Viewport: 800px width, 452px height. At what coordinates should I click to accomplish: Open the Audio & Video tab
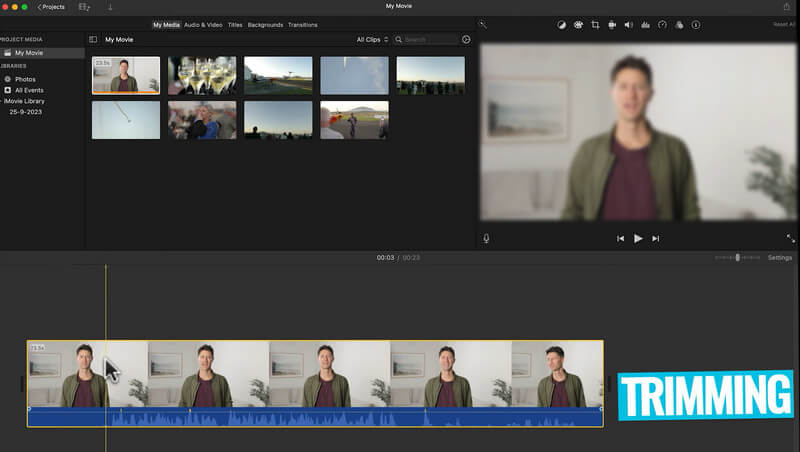click(203, 24)
